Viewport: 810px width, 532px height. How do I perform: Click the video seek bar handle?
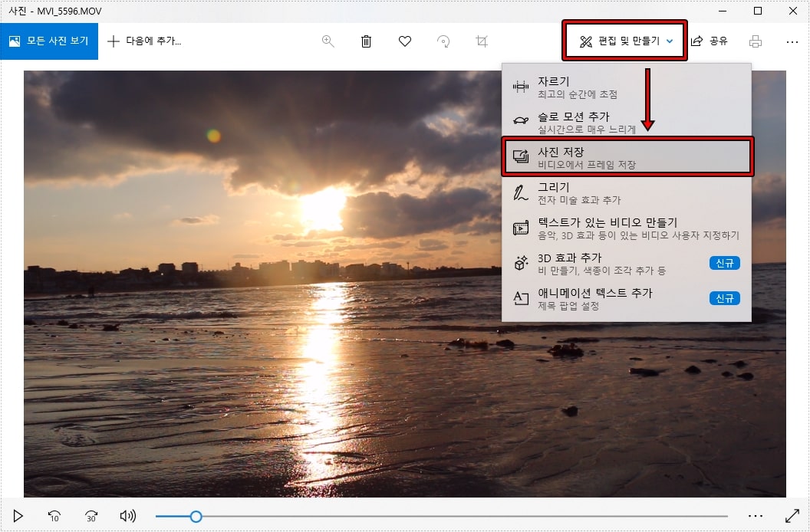(196, 516)
